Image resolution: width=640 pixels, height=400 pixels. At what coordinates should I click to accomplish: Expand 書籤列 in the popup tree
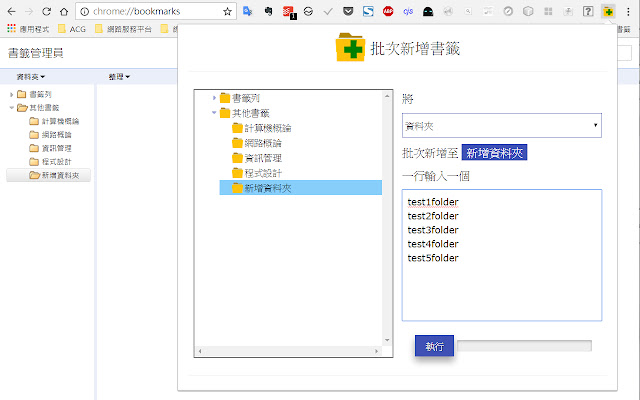214,98
